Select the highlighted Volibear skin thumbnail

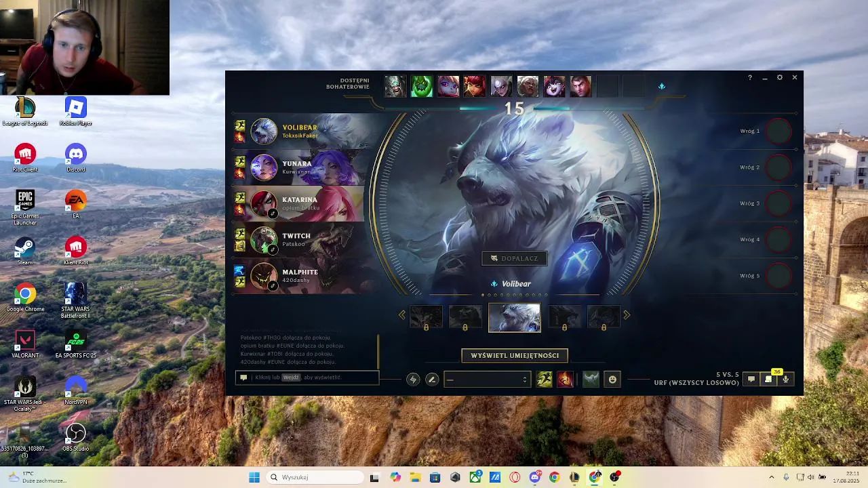[515, 318]
